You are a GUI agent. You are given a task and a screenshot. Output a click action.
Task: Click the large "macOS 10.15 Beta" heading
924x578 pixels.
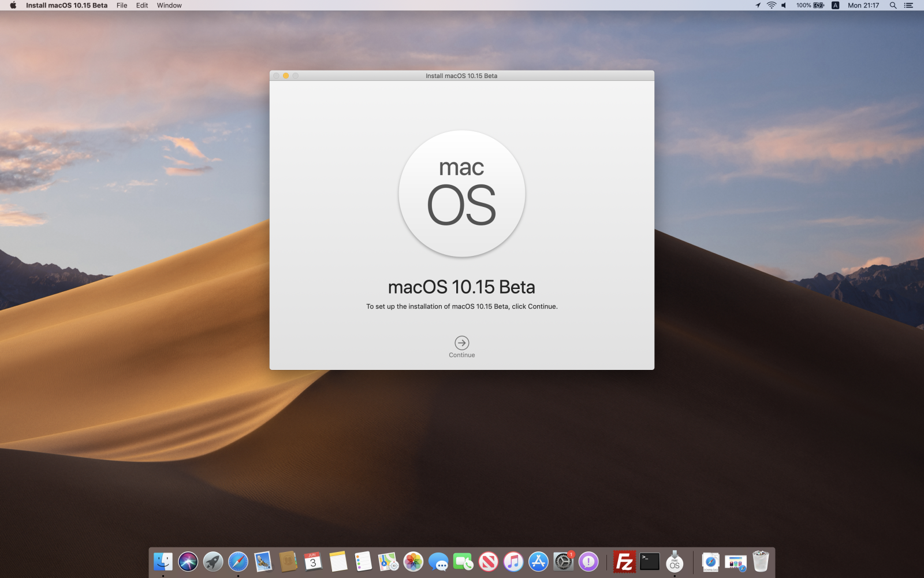461,287
